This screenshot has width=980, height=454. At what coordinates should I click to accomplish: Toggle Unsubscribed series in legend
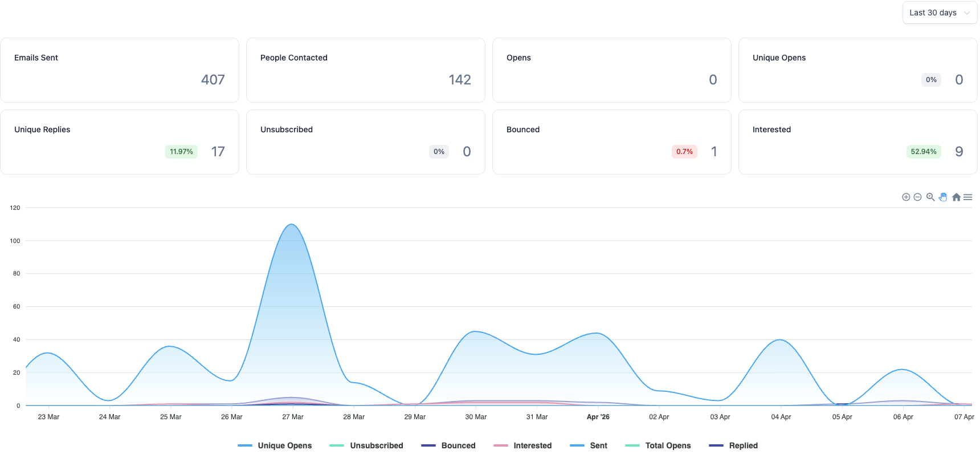click(x=366, y=445)
